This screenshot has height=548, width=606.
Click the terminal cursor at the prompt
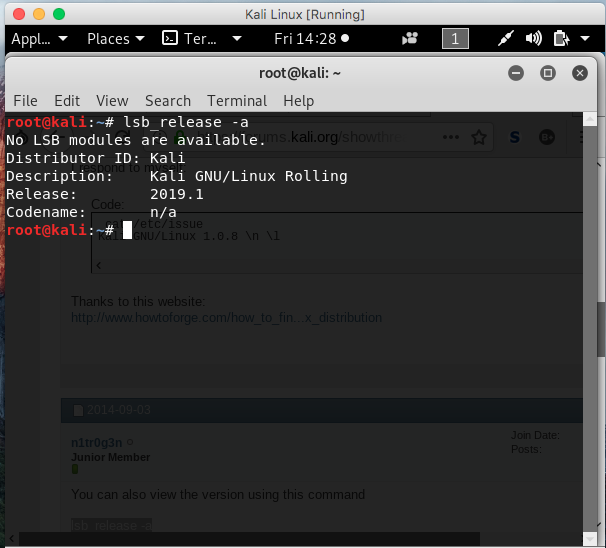[127, 230]
